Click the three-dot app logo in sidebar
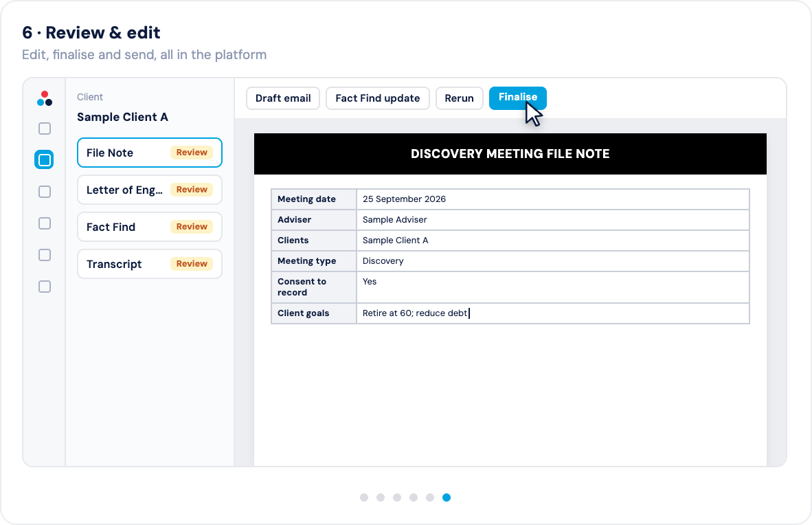Viewport: 812px width, 525px height. tap(45, 98)
